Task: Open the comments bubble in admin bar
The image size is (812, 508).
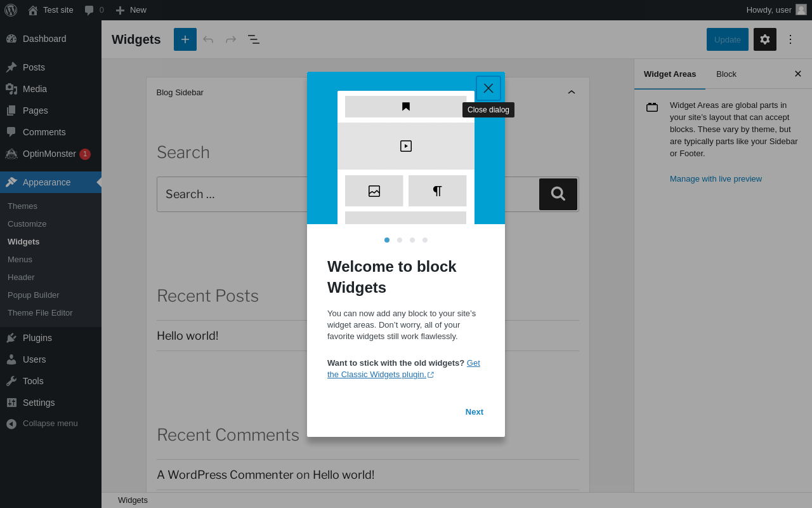Action: (x=94, y=10)
